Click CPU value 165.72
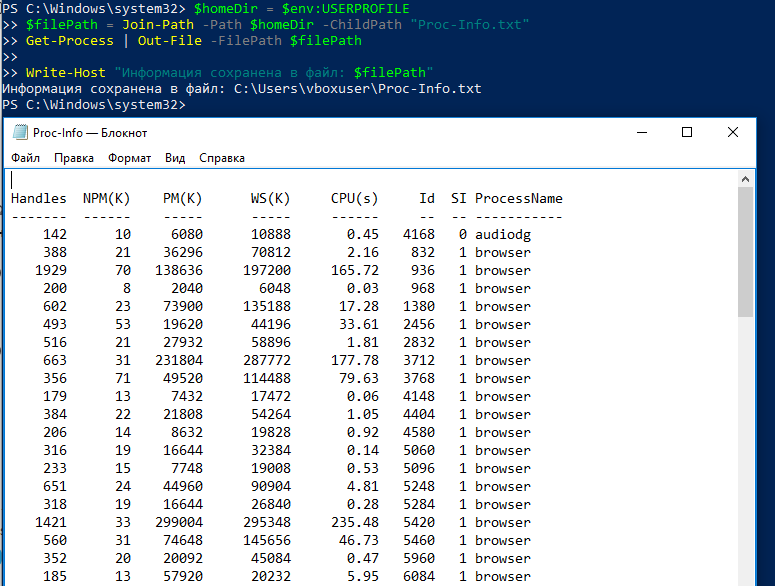This screenshot has height=586, width=775. click(x=354, y=270)
